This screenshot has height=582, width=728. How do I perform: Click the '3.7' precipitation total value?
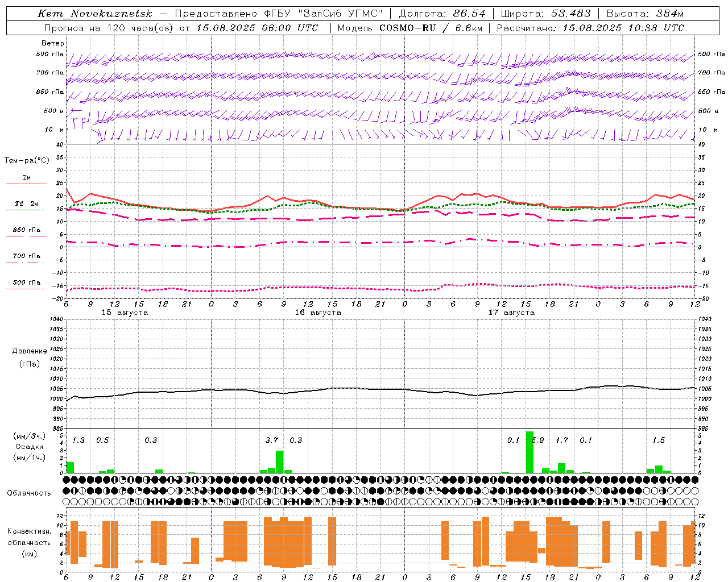pos(272,440)
